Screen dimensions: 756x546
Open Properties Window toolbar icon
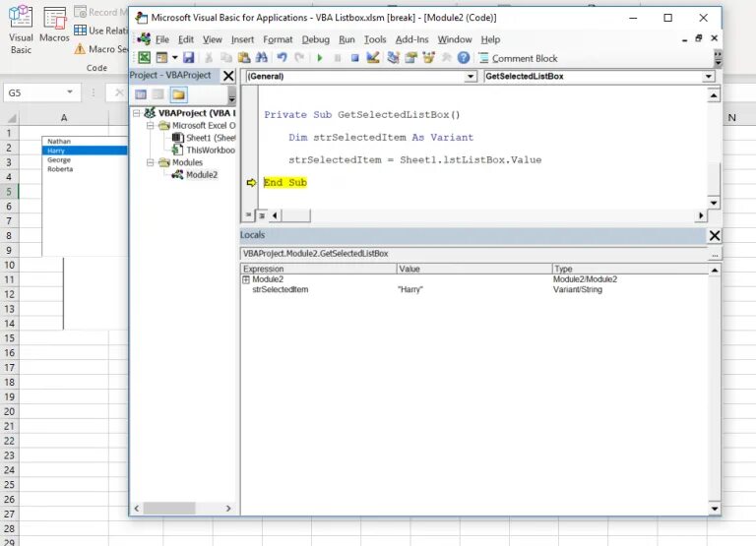410,58
